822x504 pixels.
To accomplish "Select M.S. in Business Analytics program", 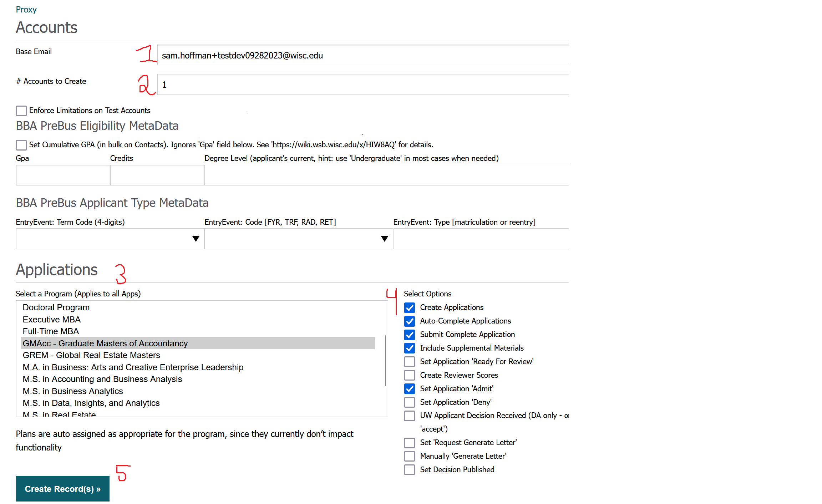I will [73, 391].
